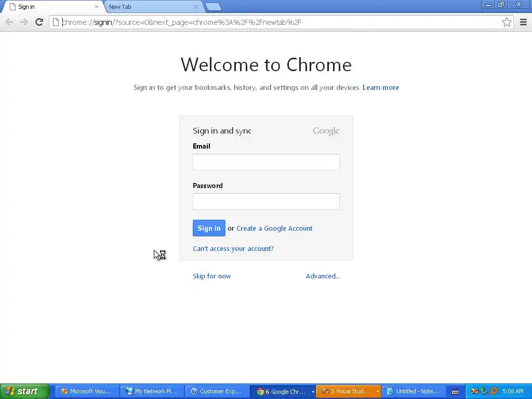
Task: Bookmark this page with the star icon
Action: pos(507,22)
